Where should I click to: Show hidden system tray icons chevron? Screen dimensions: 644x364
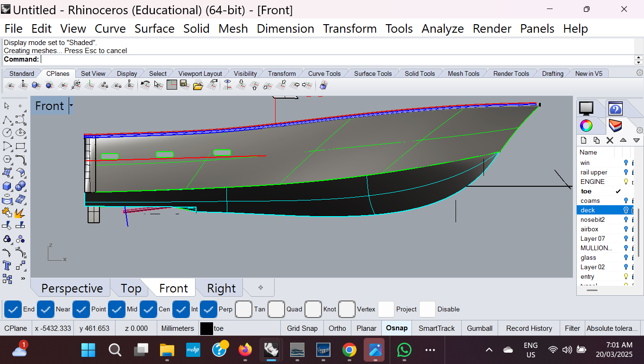(489, 350)
